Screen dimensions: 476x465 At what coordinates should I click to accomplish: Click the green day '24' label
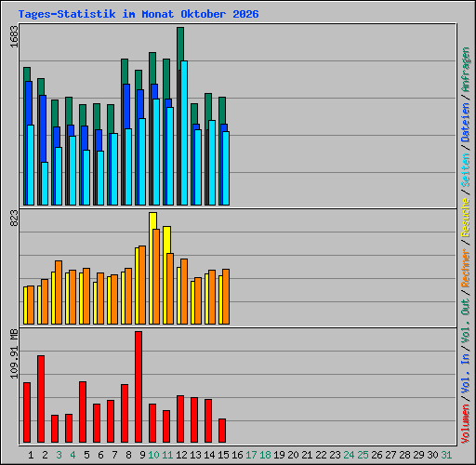click(350, 455)
